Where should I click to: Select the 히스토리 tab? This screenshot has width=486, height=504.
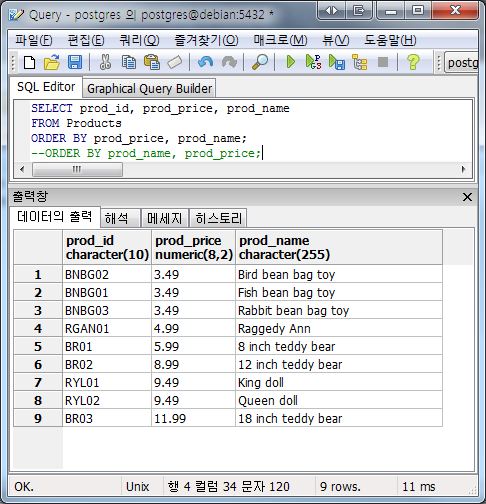coord(218,219)
